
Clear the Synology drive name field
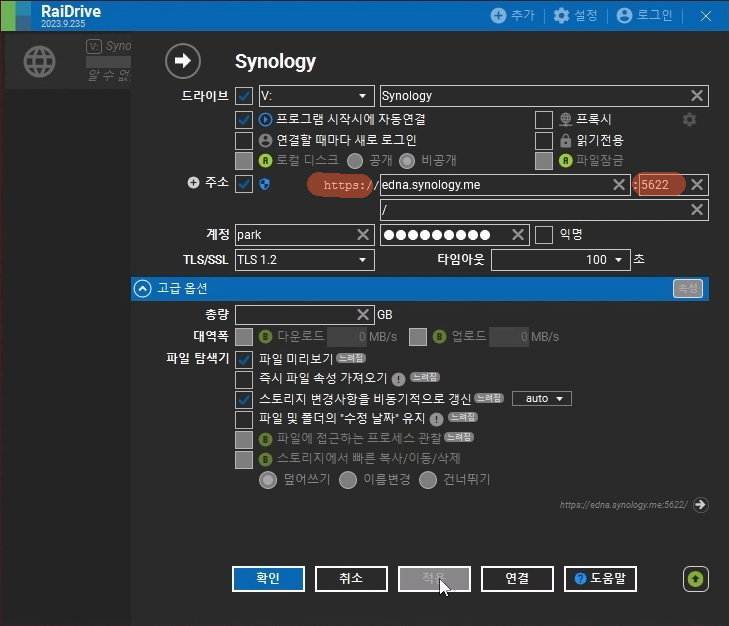[x=697, y=96]
